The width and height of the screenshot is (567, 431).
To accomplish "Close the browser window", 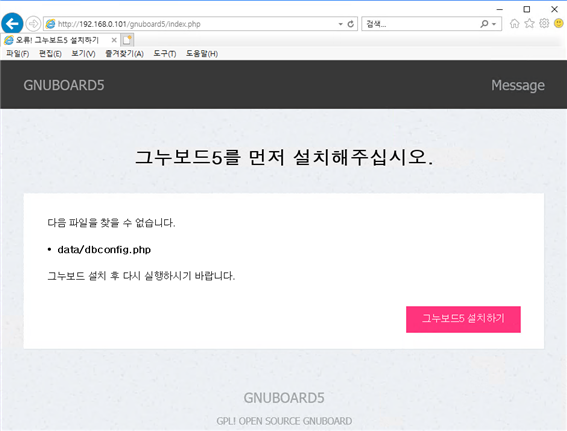I will (x=554, y=9).
